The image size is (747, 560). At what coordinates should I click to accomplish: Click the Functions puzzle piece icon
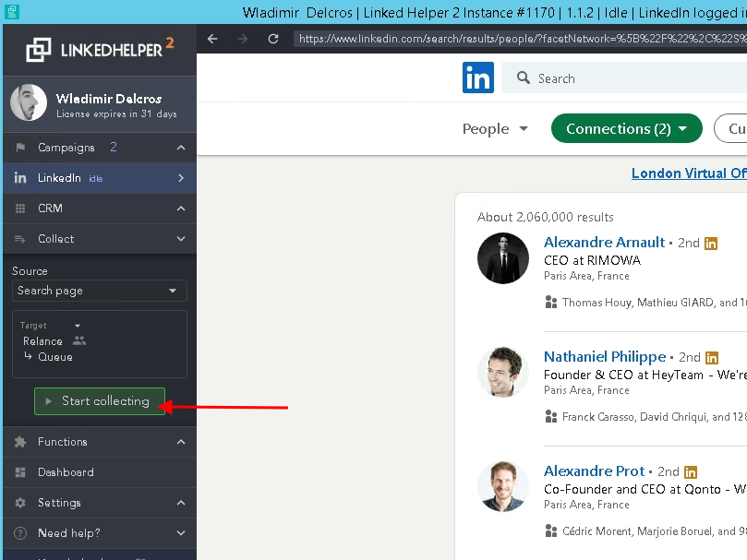(x=20, y=442)
